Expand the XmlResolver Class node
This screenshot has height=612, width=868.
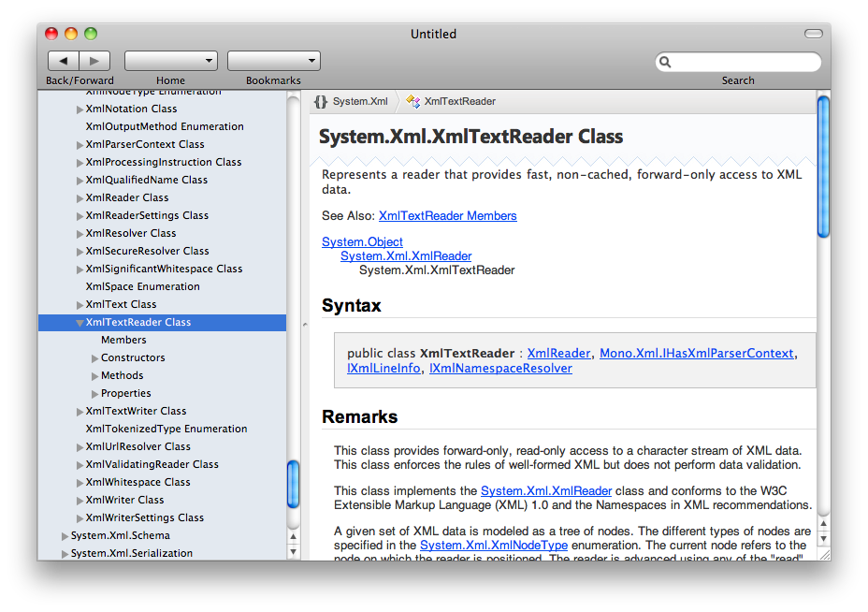(x=80, y=234)
